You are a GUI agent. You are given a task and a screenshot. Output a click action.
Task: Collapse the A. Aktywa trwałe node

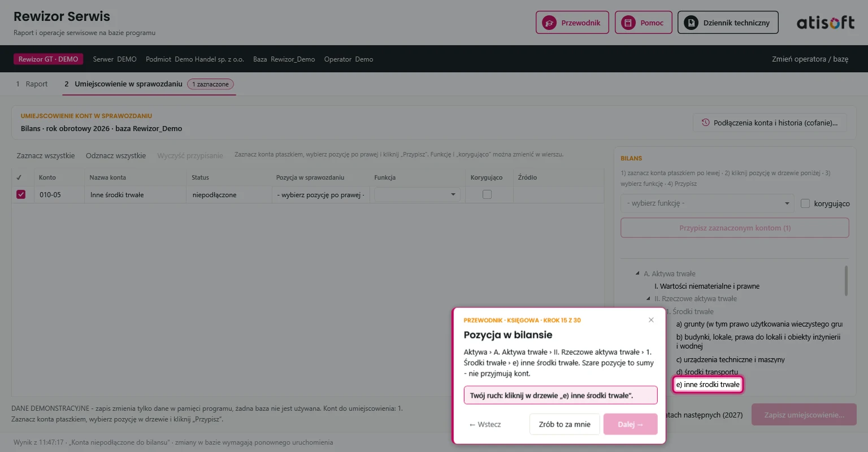pos(638,273)
